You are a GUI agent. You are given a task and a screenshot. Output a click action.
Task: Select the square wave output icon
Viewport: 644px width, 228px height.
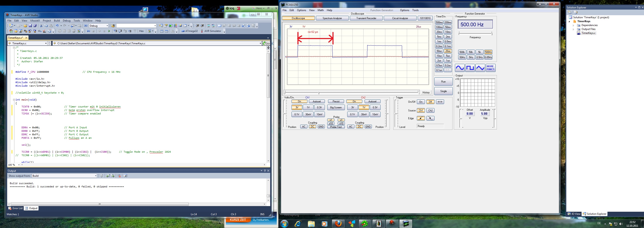tap(470, 68)
